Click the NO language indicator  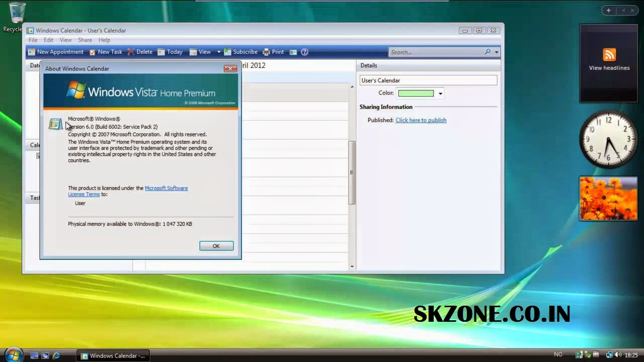pyautogui.click(x=558, y=355)
